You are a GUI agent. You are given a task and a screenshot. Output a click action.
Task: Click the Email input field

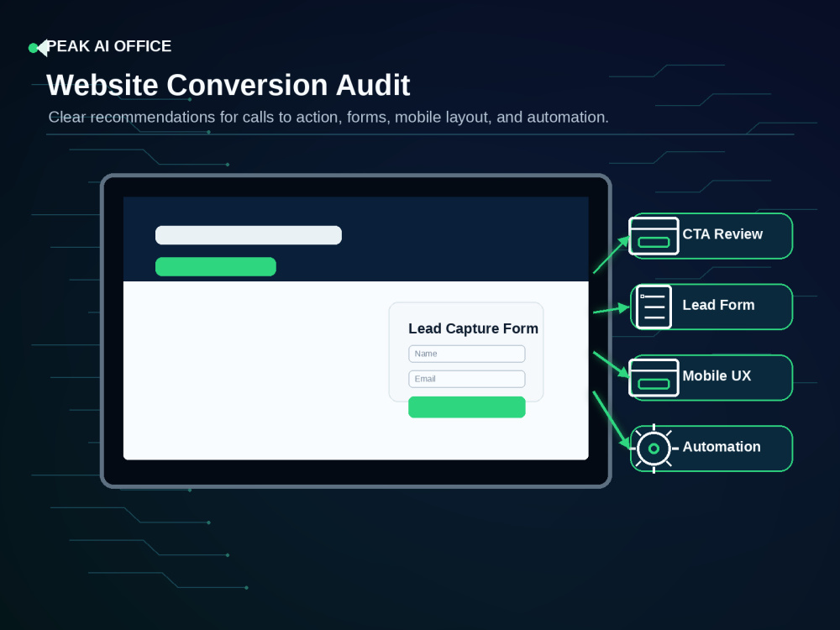tap(466, 379)
